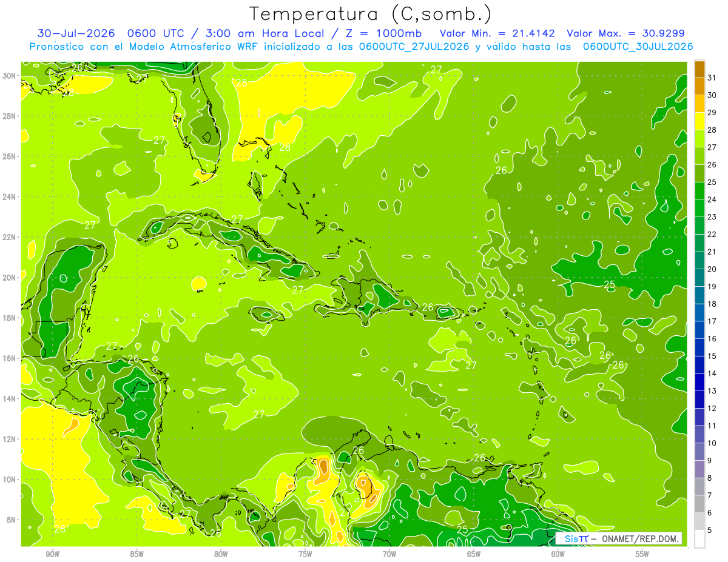Click the 10N latitude axis label

coord(10,479)
